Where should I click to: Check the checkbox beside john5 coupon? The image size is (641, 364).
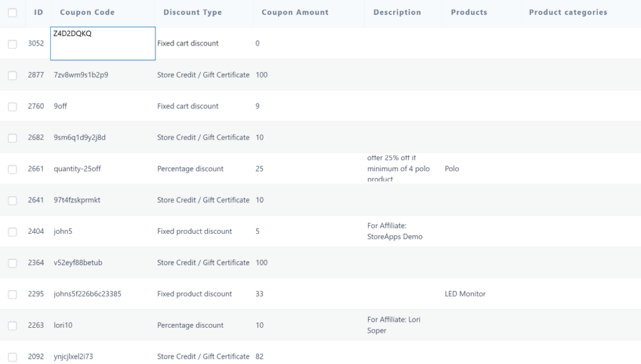[12, 231]
